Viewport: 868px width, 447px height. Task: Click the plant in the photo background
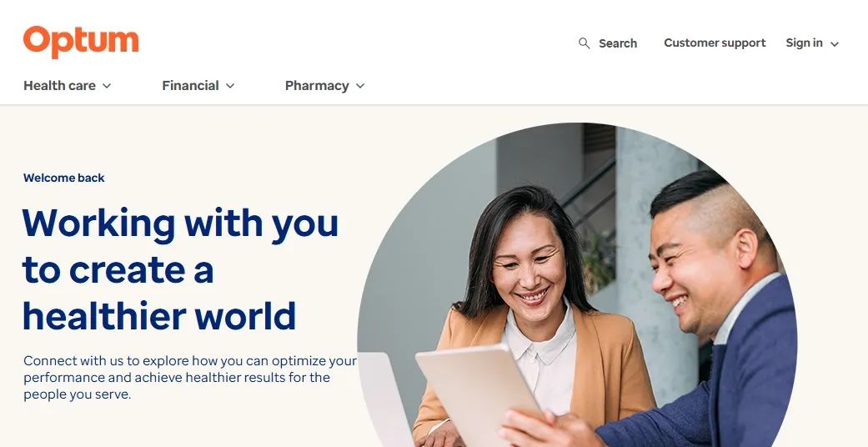click(597, 260)
